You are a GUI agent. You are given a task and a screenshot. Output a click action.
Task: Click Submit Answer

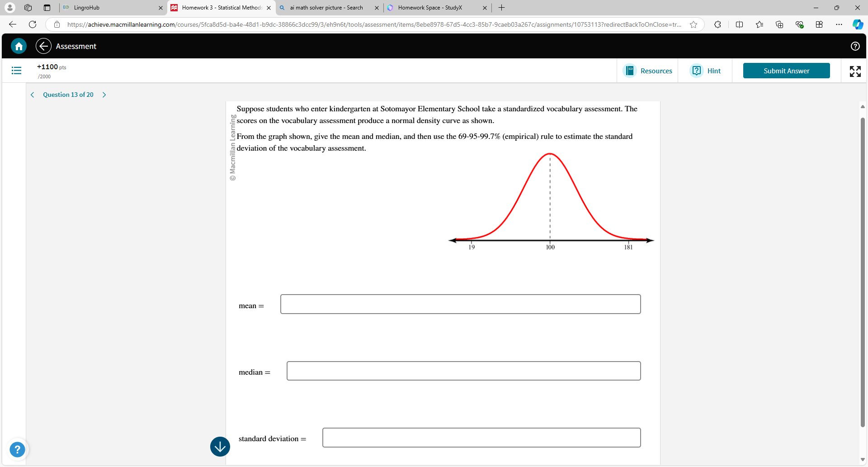coord(786,71)
